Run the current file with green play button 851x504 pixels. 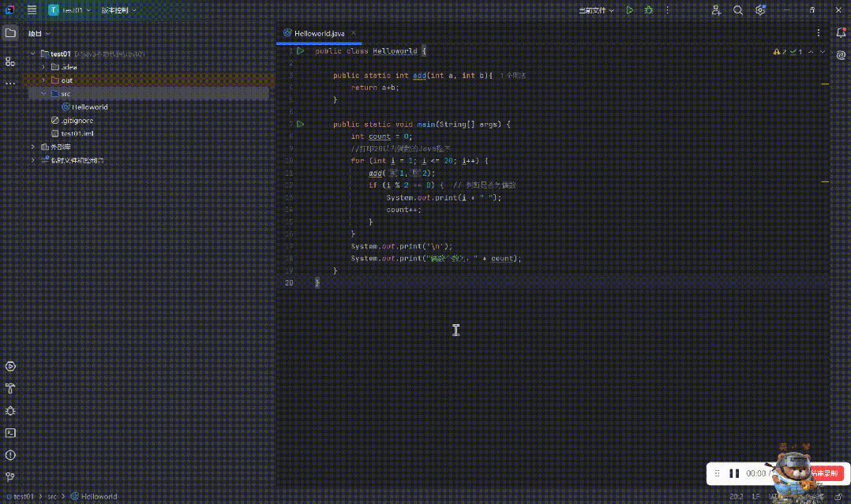[x=629, y=10]
